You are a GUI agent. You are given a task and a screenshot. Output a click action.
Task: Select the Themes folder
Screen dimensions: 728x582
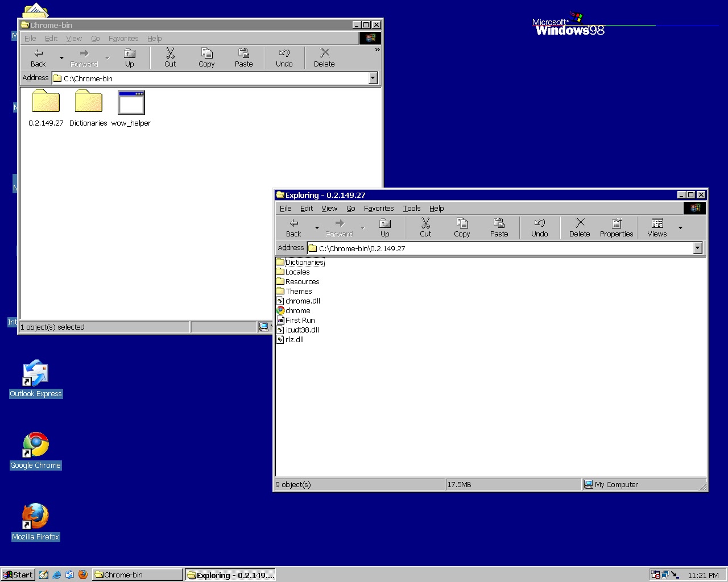(295, 292)
